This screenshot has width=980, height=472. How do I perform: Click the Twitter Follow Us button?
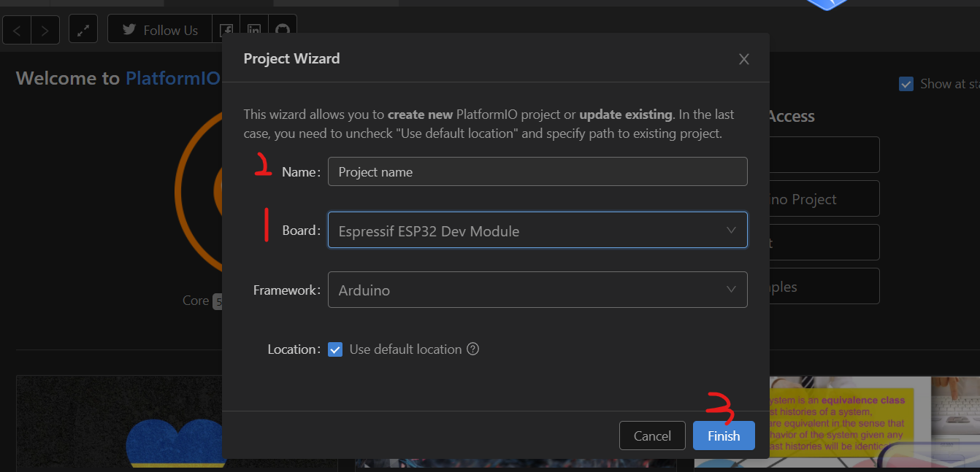click(x=159, y=29)
